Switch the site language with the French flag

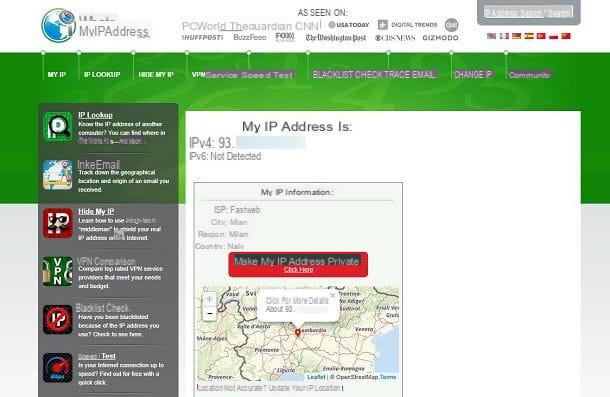click(504, 36)
